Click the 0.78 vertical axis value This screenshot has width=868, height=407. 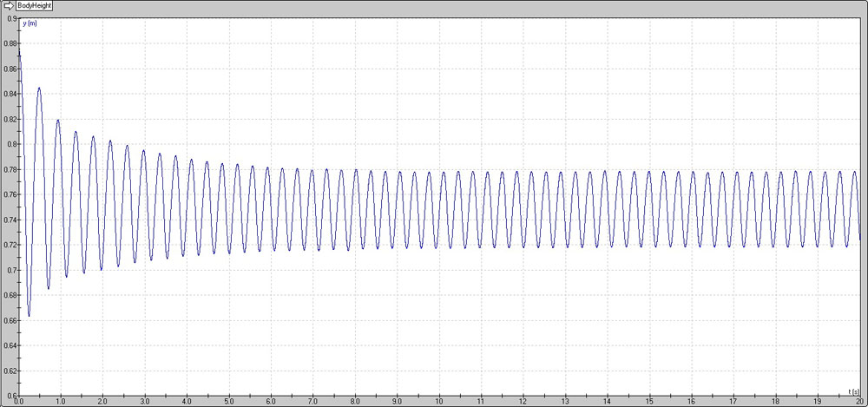10,169
